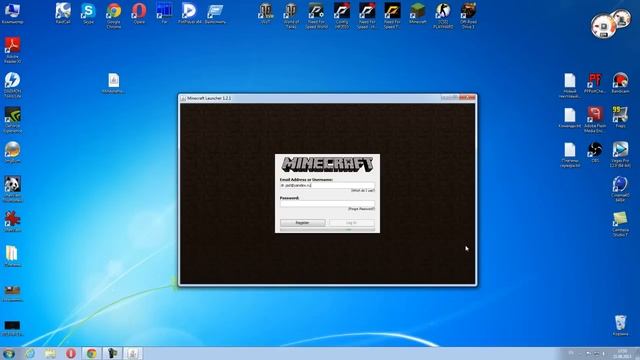Screen dimensions: 640x360
Task: Launch Camtasia Studio 7 shortcut
Action: 620,224
